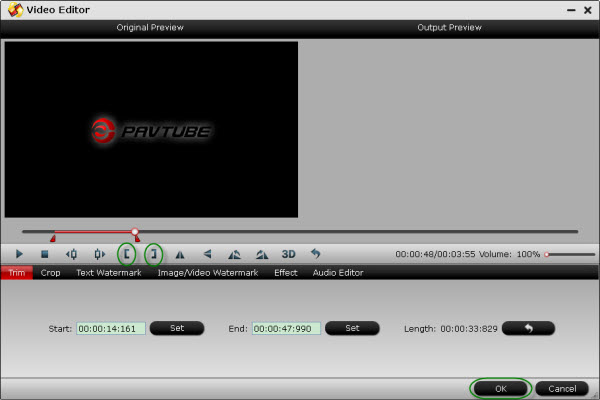This screenshot has height=400, width=600.
Task: Open the Image/Video Watermark tab
Action: [x=208, y=273]
